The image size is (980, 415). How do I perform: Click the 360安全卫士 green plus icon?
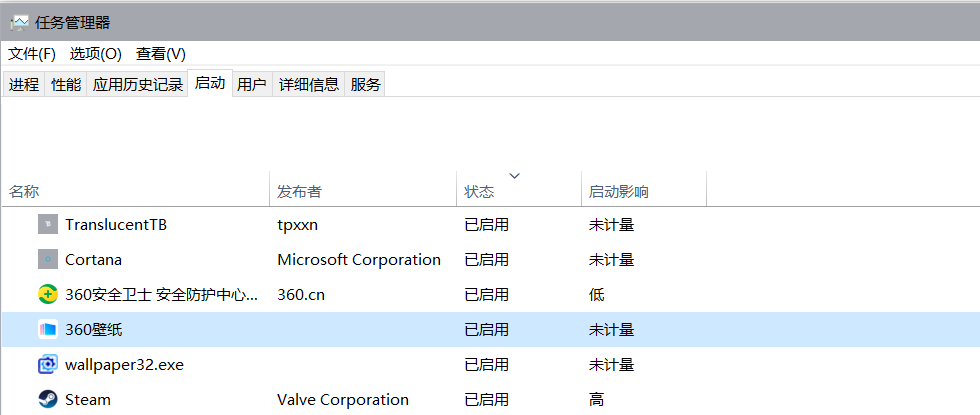tap(48, 294)
